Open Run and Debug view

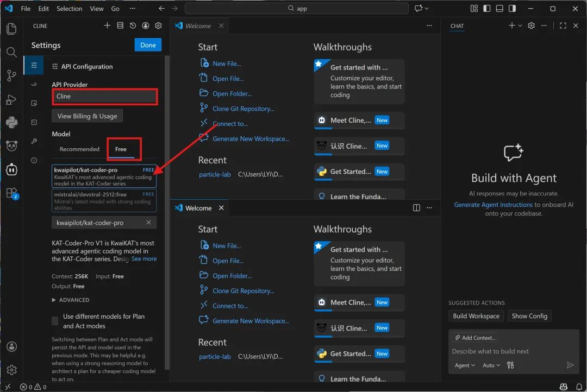click(11, 99)
